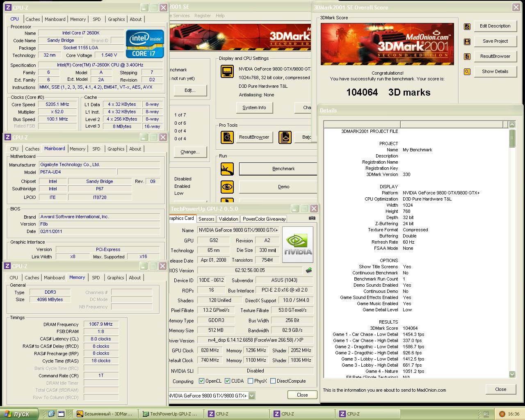Click the Details vertical scrollbar thumb
The height and width of the screenshot is (420, 525).
click(x=512, y=138)
